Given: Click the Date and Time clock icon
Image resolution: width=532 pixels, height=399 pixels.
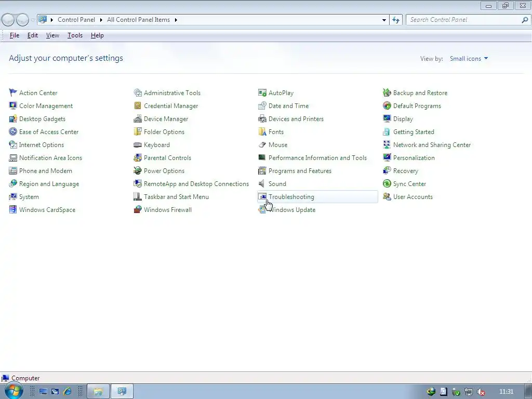Looking at the screenshot, I should [x=262, y=105].
